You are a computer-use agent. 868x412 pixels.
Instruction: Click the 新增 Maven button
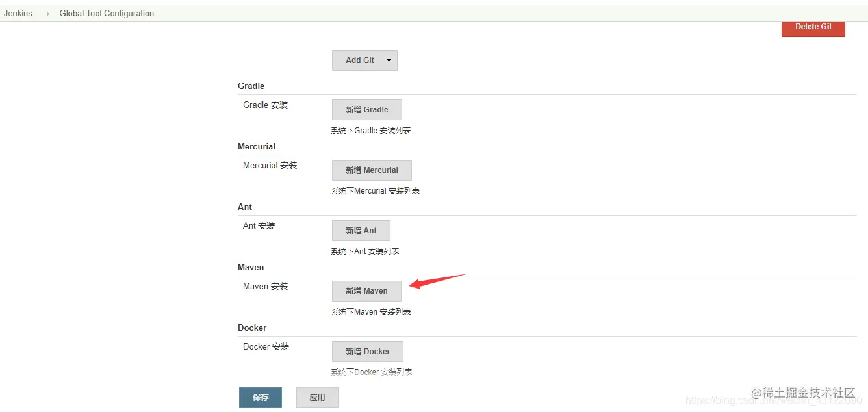click(366, 291)
